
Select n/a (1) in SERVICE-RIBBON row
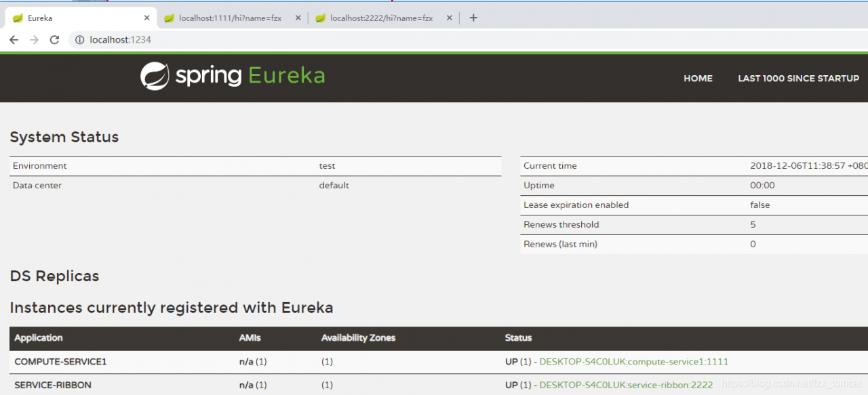253,385
